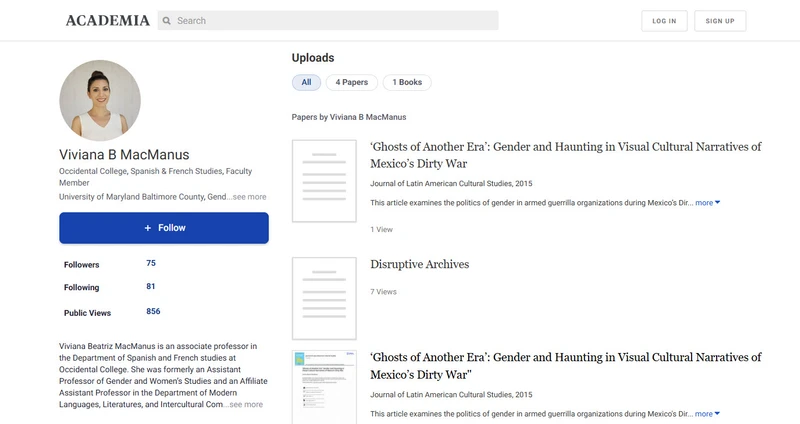The image size is (800, 424).
Task: Click the search magnifier icon
Action: coord(167,21)
